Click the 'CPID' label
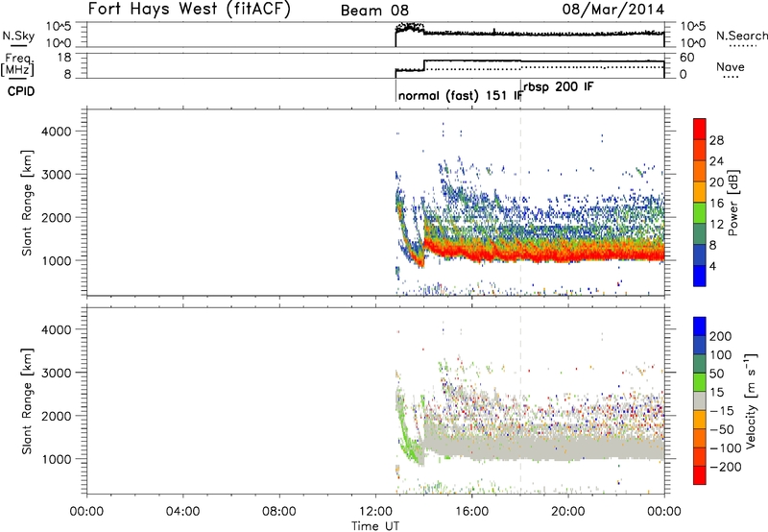Viewport: 768px width, 532px height. (x=21, y=91)
